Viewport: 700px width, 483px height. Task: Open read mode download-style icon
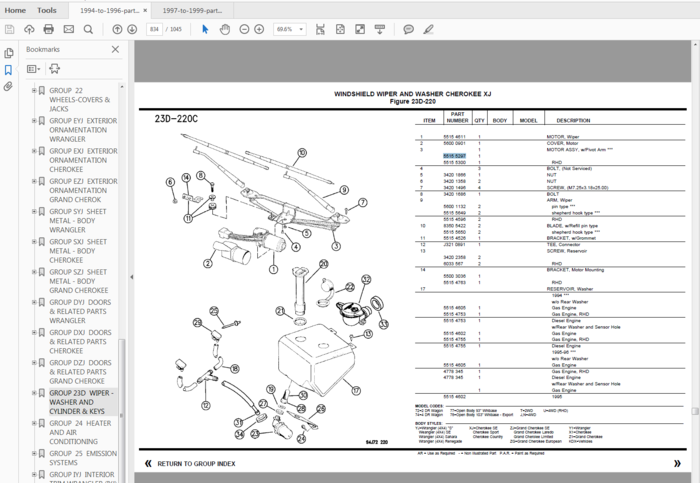[x=380, y=29]
